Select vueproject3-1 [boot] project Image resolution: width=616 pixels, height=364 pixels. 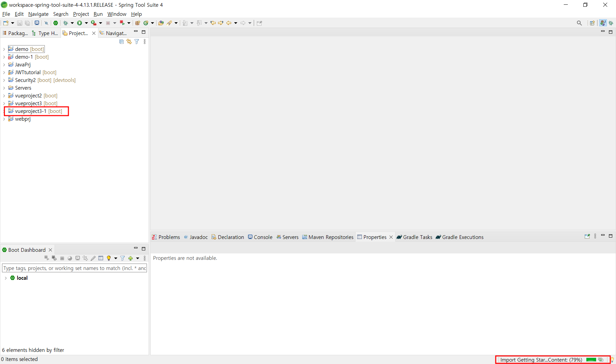click(35, 111)
